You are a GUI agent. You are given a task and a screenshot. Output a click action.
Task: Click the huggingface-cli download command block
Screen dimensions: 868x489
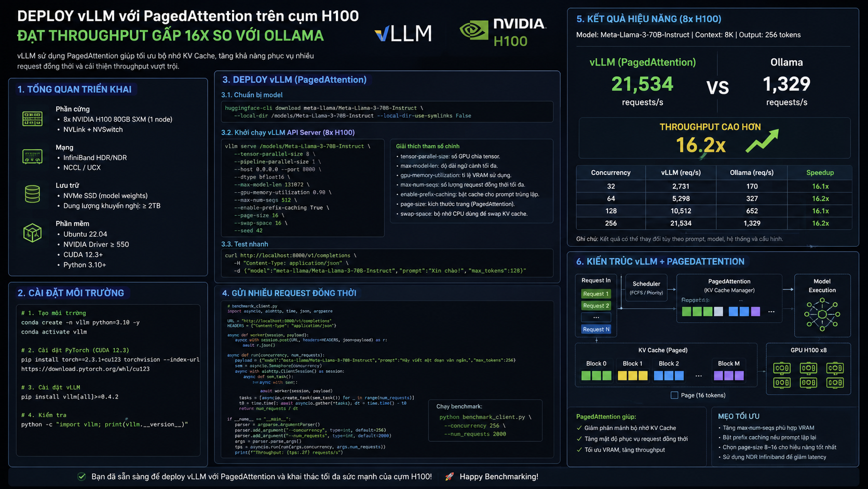(387, 112)
